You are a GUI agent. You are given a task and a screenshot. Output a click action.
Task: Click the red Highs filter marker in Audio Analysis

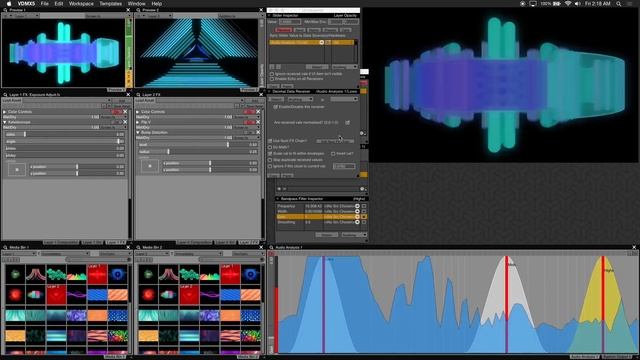click(x=603, y=304)
